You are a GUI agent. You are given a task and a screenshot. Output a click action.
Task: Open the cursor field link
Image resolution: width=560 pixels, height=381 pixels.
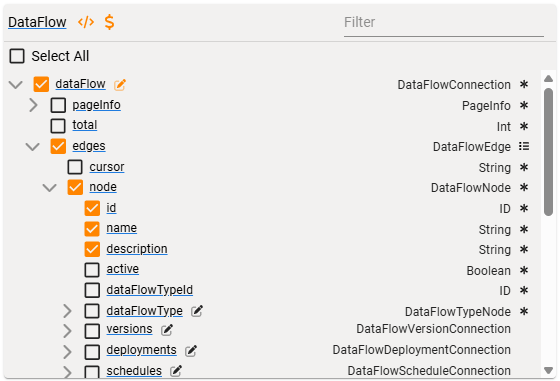coord(107,167)
